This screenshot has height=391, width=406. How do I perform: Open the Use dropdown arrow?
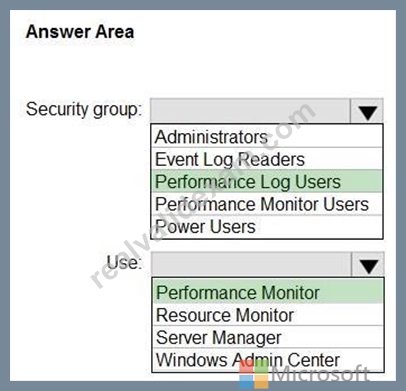368,265
